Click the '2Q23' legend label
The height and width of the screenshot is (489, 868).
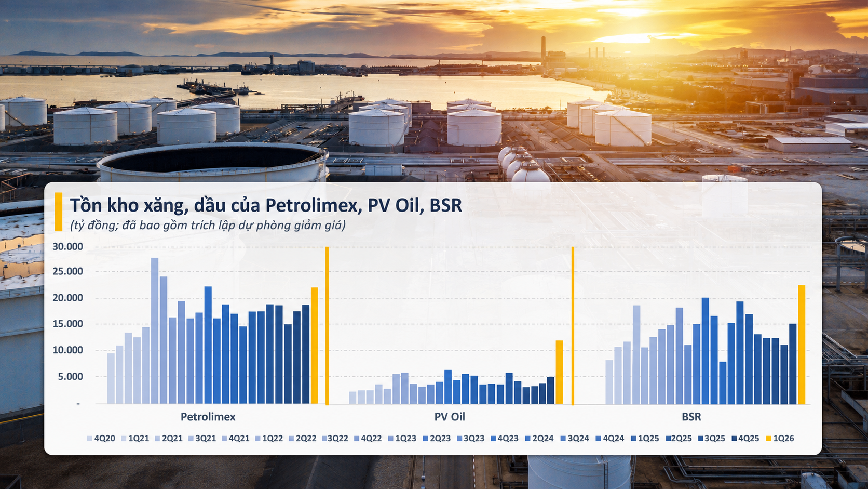[x=440, y=438]
